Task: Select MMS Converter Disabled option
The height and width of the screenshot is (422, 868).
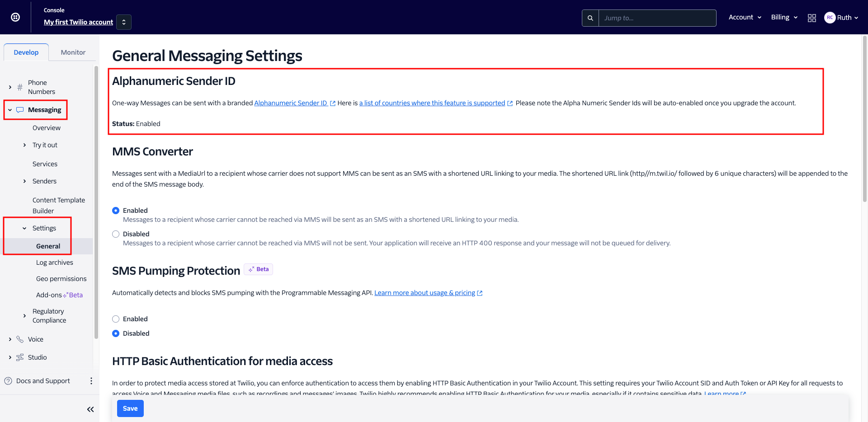Action: click(x=116, y=234)
